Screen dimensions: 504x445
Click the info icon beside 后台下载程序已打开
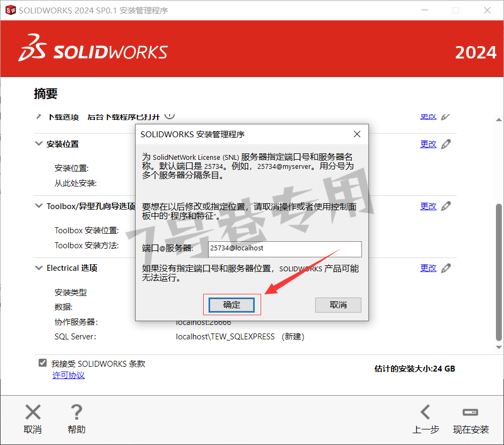(x=170, y=116)
